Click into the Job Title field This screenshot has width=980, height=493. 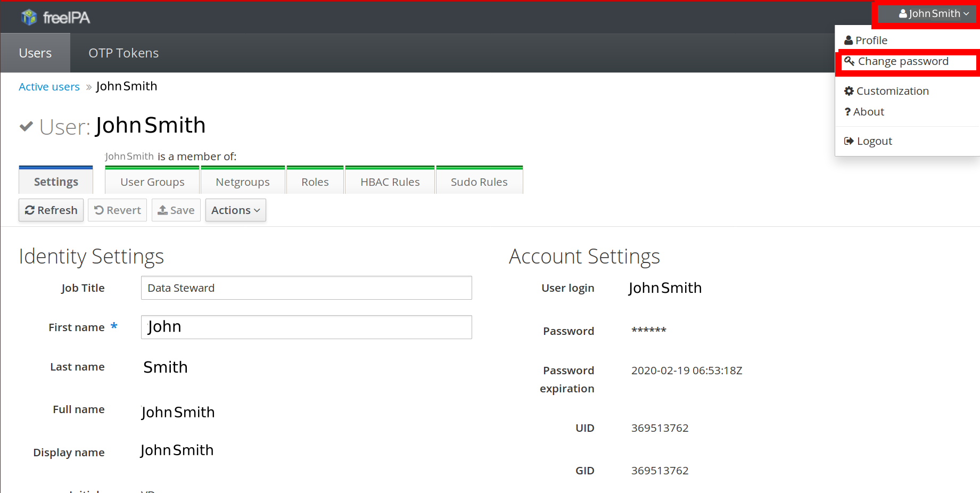[x=306, y=288]
